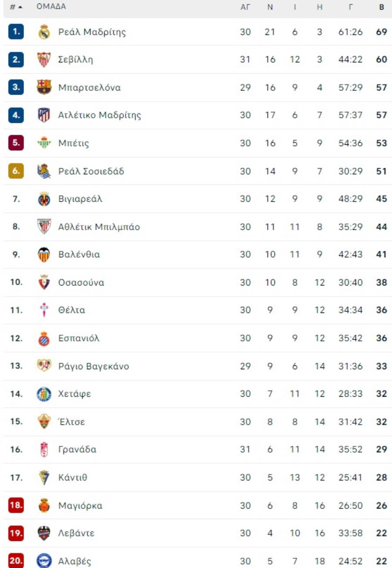Open the Αθλέτικ Μπιλμπάο team link

pos(99,227)
